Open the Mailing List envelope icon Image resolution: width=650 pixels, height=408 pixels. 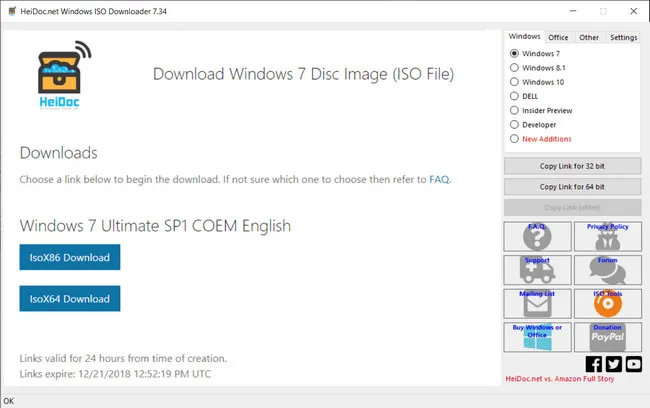pos(537,304)
